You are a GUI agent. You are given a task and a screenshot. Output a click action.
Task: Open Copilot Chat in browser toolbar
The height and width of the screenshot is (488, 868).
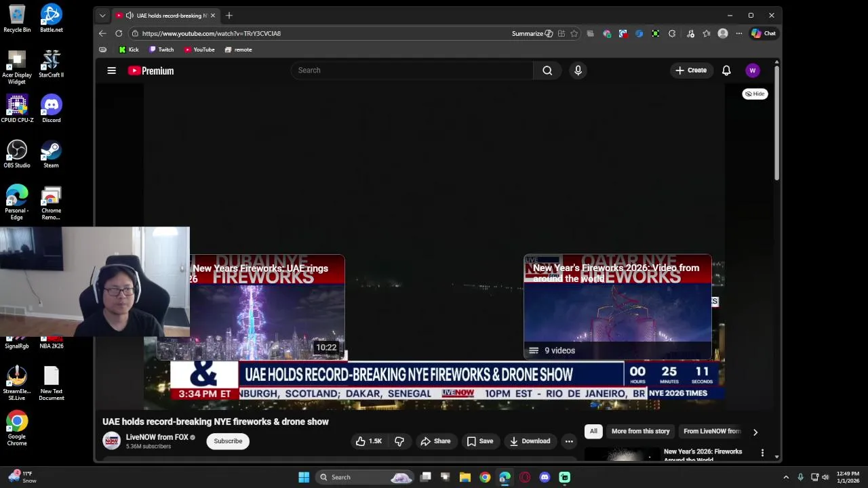764,33
